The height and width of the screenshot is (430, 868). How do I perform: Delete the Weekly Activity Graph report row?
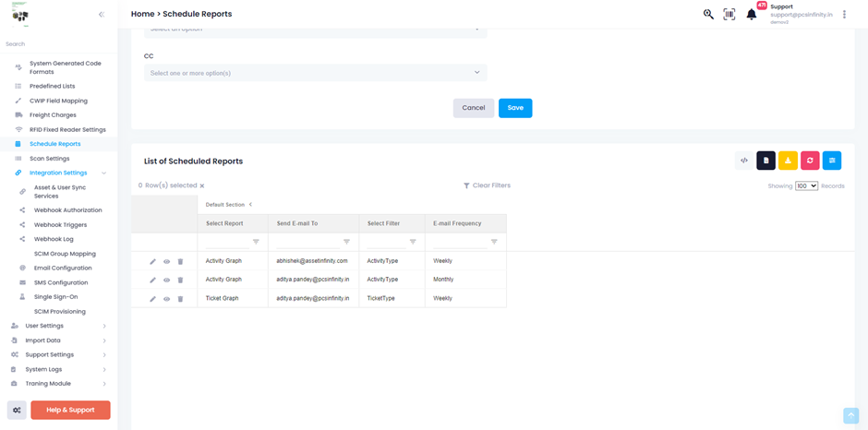pos(180,262)
